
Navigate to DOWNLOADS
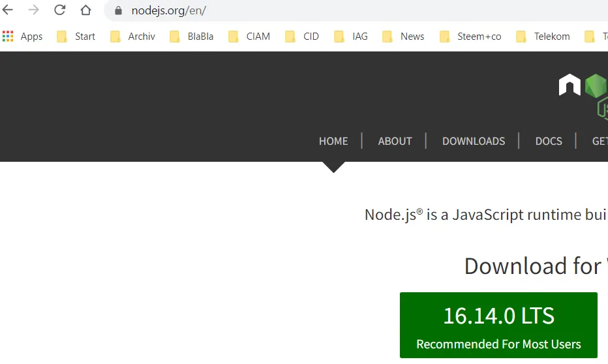[474, 141]
